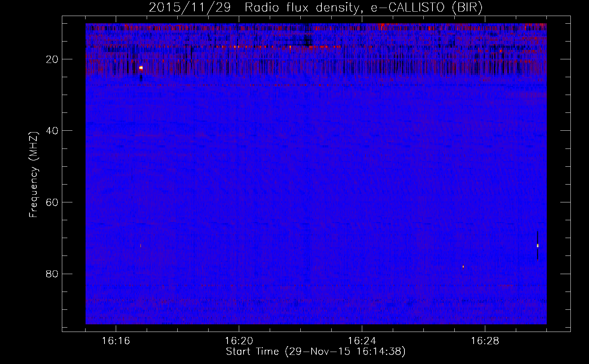
Task: Click the plot title text e-CALLISTO (BIR)
Action: pyautogui.click(x=427, y=7)
